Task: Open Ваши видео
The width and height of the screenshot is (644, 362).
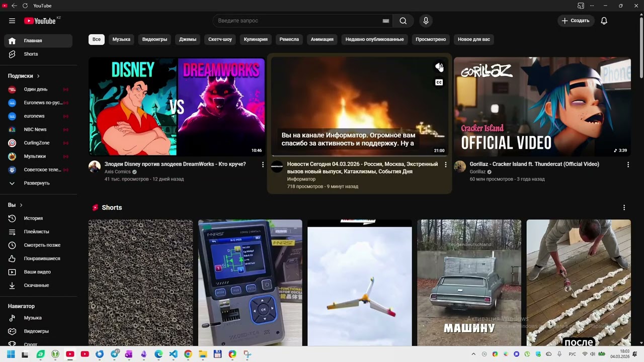Action: pyautogui.click(x=38, y=272)
